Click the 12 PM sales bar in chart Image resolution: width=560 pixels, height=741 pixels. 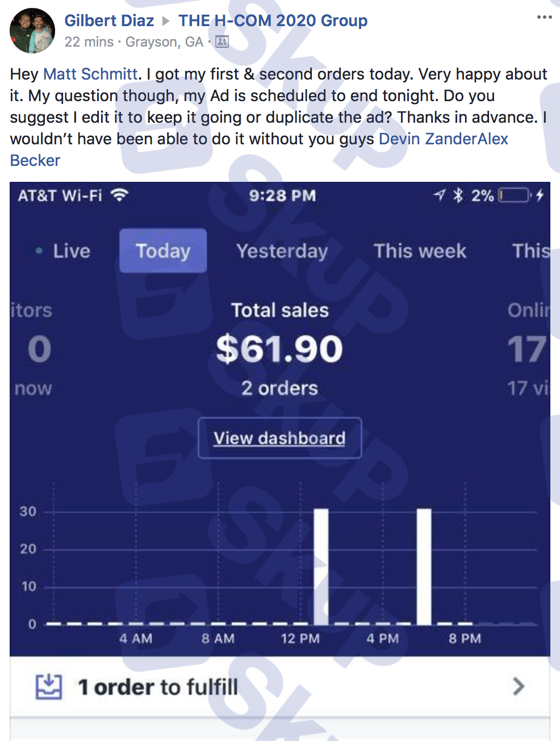(321, 567)
